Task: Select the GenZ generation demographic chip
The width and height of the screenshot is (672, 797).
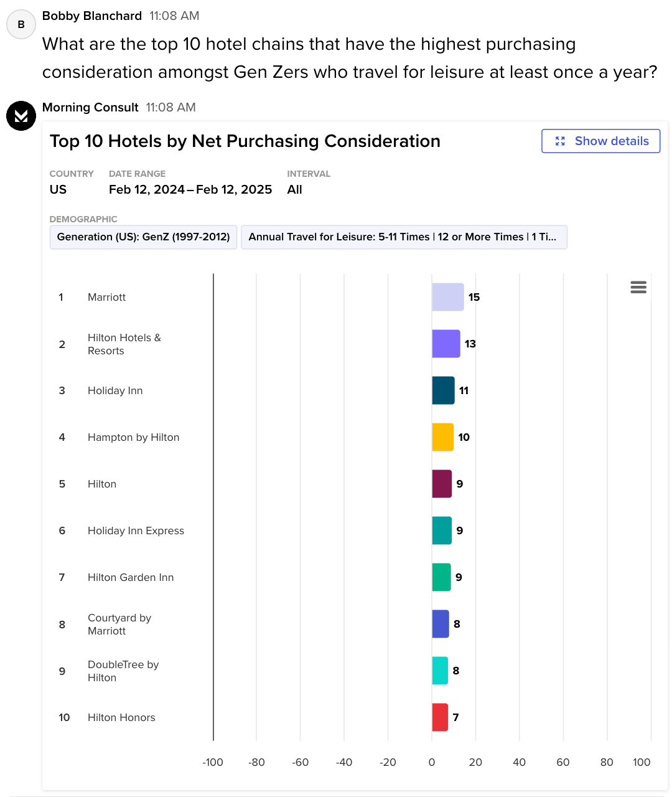Action: (x=143, y=237)
